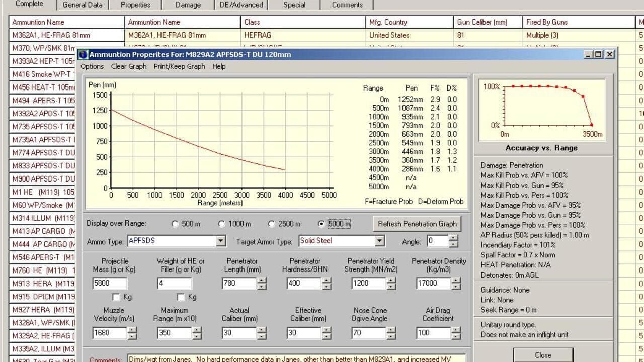Switch to the Comments tab
The width and height of the screenshot is (644, 362).
(347, 5)
